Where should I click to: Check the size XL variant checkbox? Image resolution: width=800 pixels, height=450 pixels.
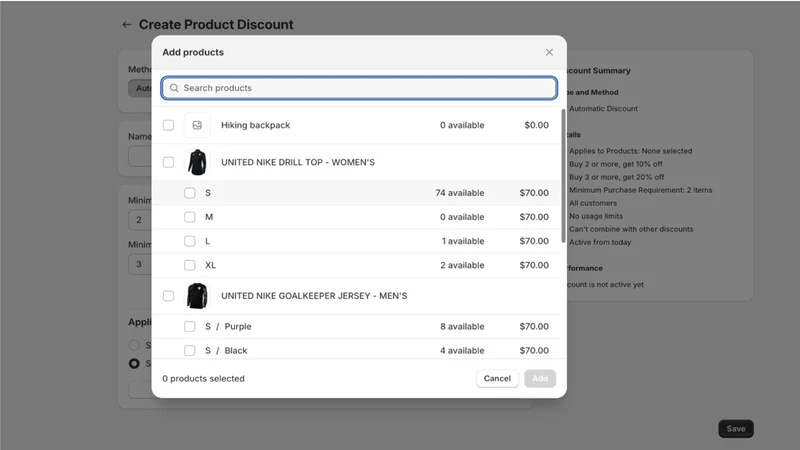click(x=190, y=265)
